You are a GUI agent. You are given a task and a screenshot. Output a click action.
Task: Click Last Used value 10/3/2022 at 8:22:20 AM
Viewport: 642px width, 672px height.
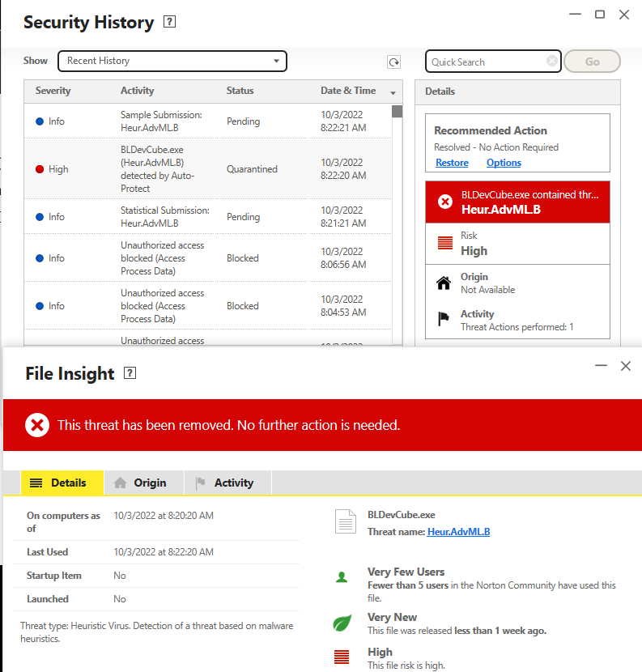coord(164,552)
